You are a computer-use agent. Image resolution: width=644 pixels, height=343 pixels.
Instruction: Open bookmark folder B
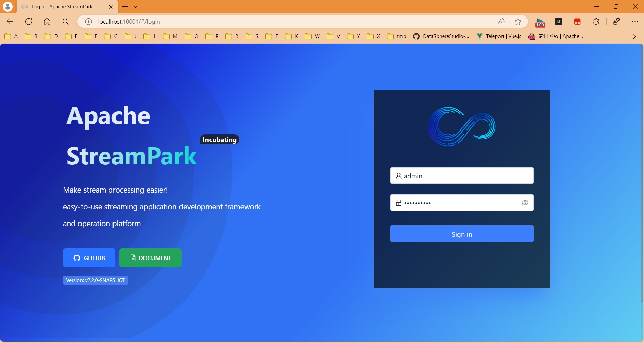click(x=31, y=36)
